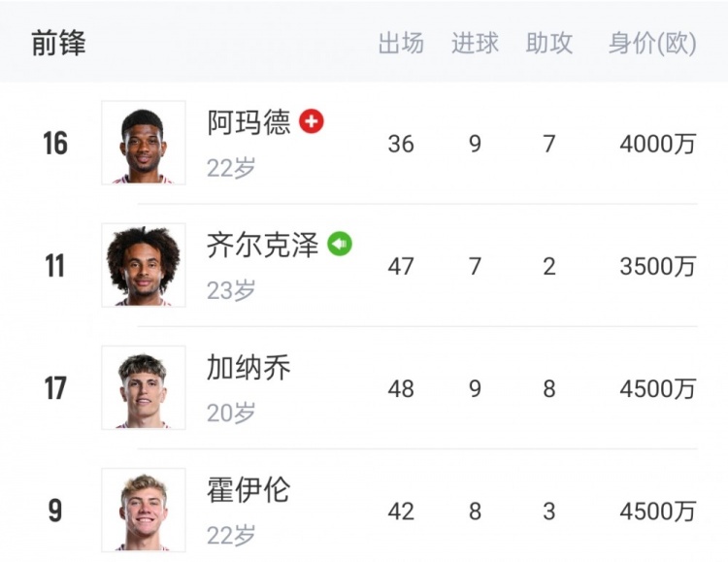
Task: Click 阿玛德's 4000万 market value
Action: (658, 144)
